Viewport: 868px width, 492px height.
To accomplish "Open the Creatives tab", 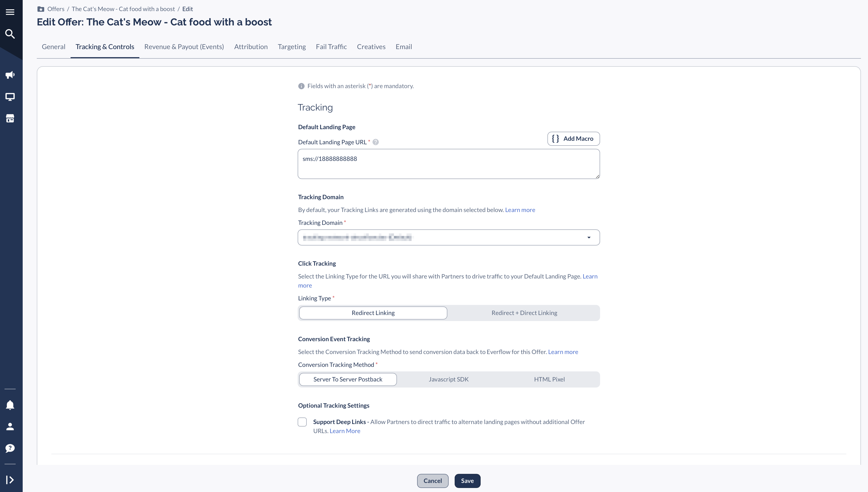I will click(371, 47).
